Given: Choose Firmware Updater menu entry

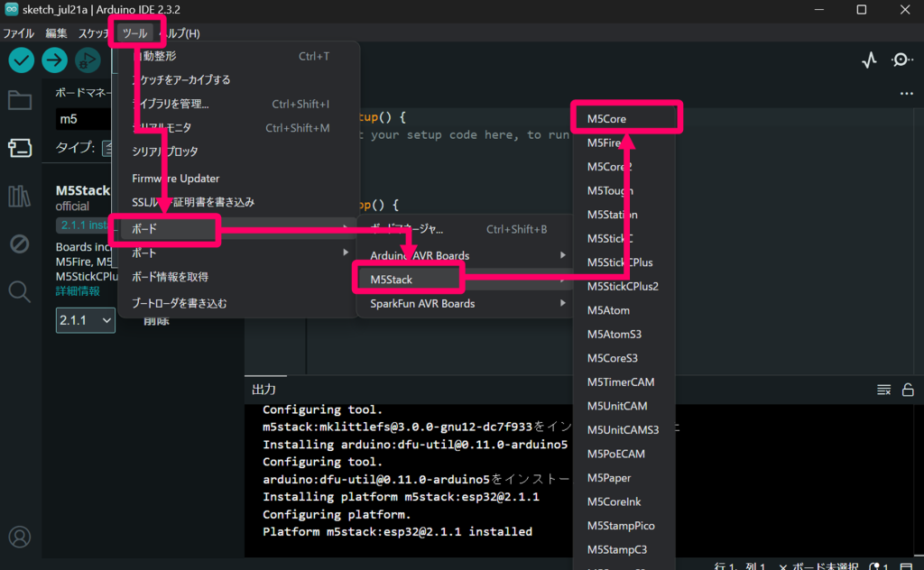Looking at the screenshot, I should point(237,179).
